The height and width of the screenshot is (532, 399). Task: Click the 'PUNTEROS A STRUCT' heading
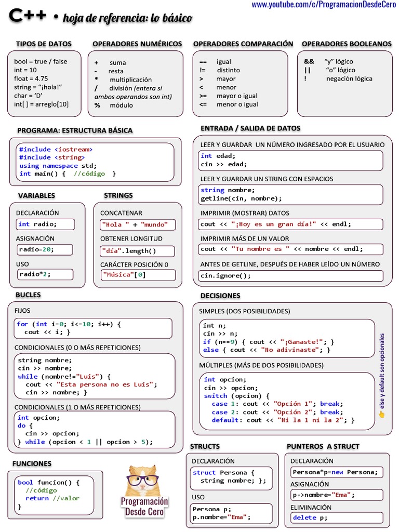pyautogui.click(x=323, y=446)
